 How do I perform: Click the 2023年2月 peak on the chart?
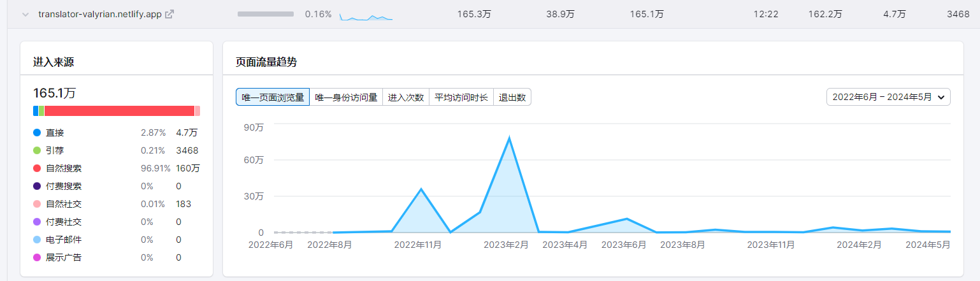(x=508, y=138)
